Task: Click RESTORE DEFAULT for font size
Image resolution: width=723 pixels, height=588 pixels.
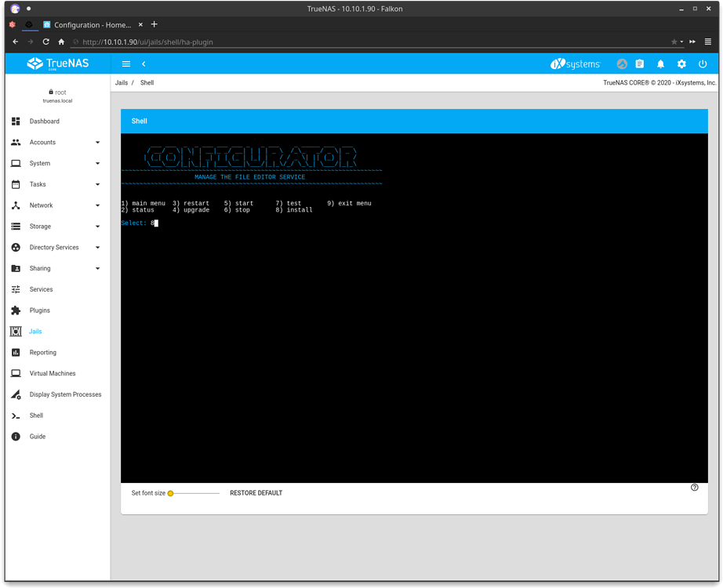Action: [x=256, y=492]
